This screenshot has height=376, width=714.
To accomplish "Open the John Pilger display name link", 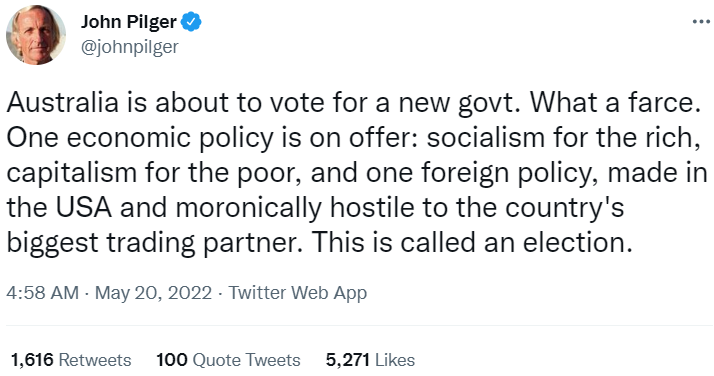I will tap(128, 22).
